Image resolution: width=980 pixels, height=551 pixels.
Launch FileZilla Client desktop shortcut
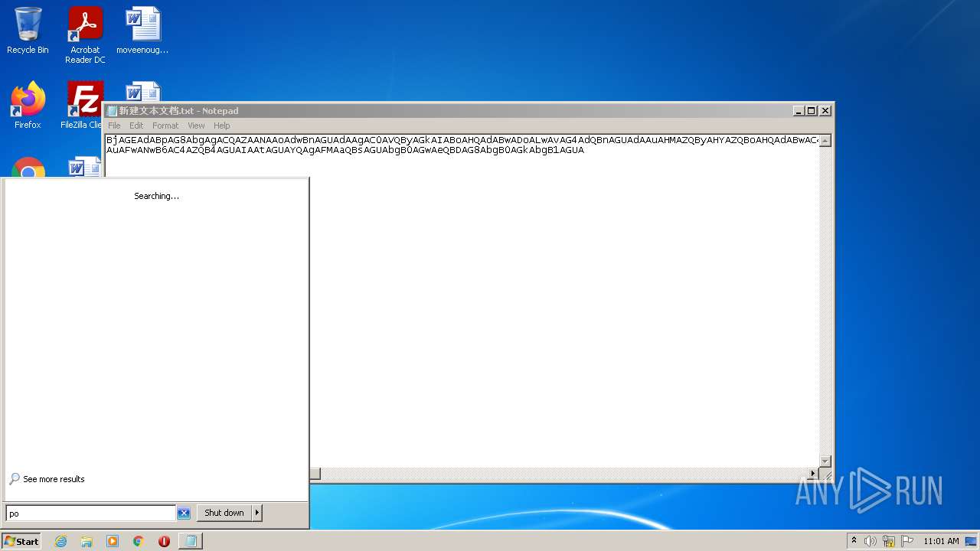click(83, 105)
